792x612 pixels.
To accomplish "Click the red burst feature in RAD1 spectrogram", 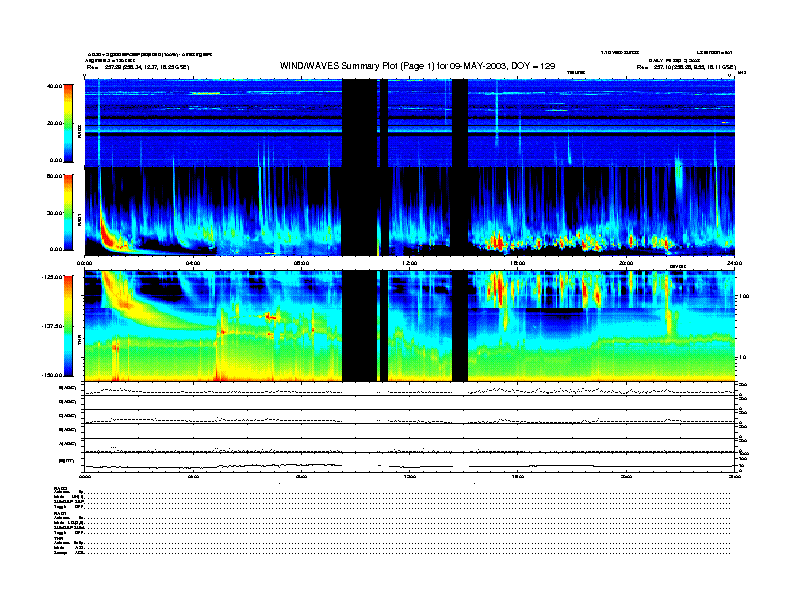I will pos(107,234).
